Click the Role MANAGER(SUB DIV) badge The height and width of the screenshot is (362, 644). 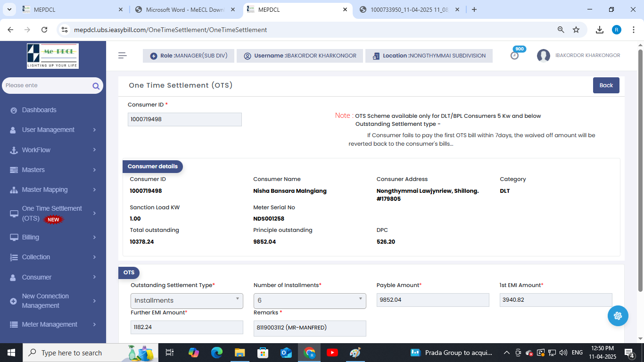pos(189,56)
